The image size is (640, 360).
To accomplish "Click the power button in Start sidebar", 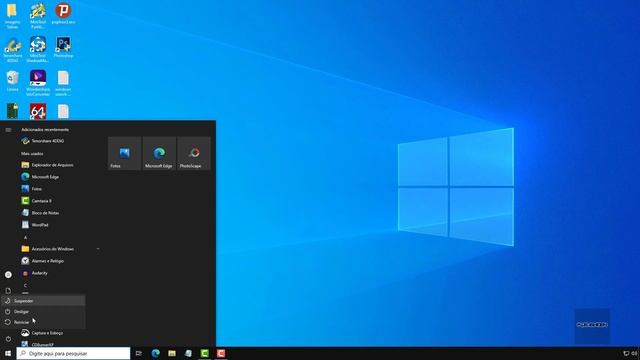I will [8, 339].
